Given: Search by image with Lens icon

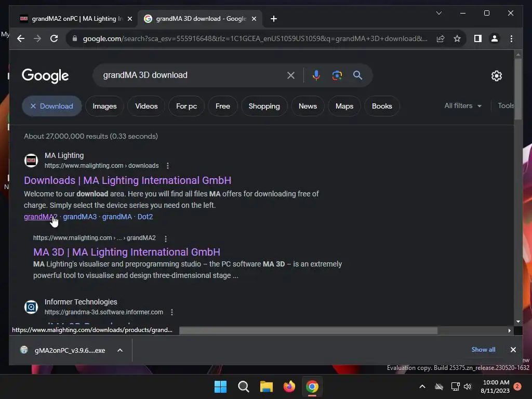Looking at the screenshot, I should 337,75.
